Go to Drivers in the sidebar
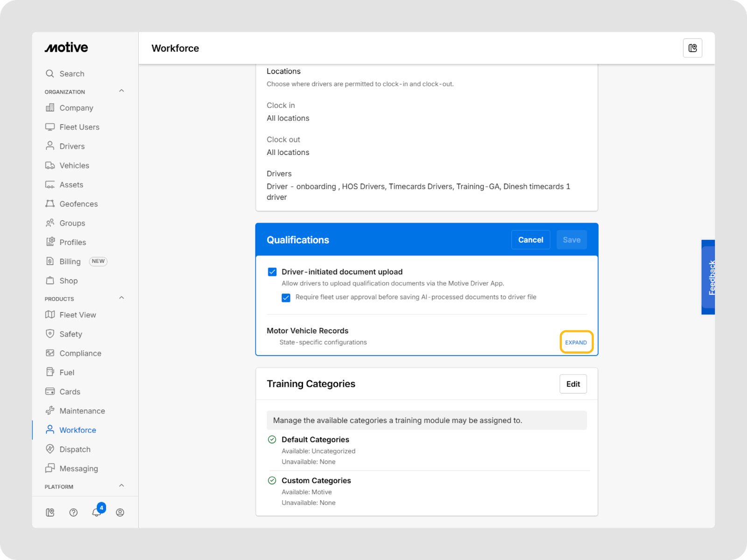 click(x=72, y=146)
